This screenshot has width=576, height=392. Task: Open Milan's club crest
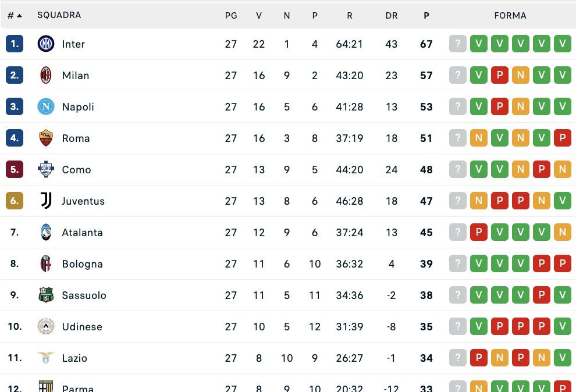[45, 75]
